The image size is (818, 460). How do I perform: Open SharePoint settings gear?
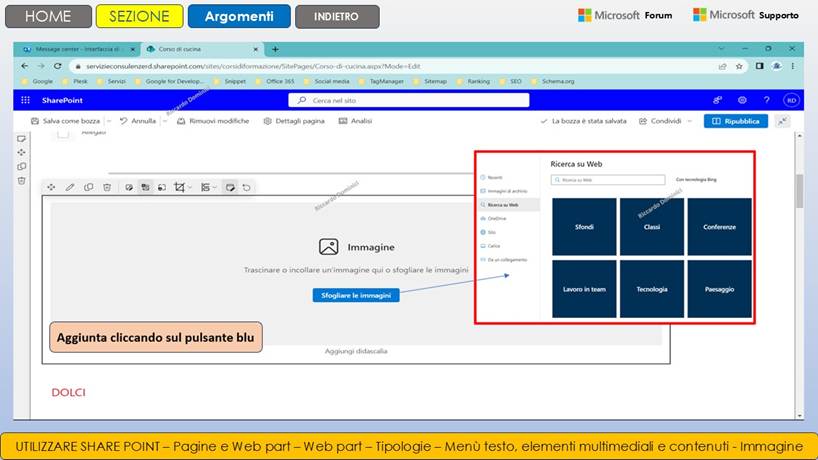742,100
